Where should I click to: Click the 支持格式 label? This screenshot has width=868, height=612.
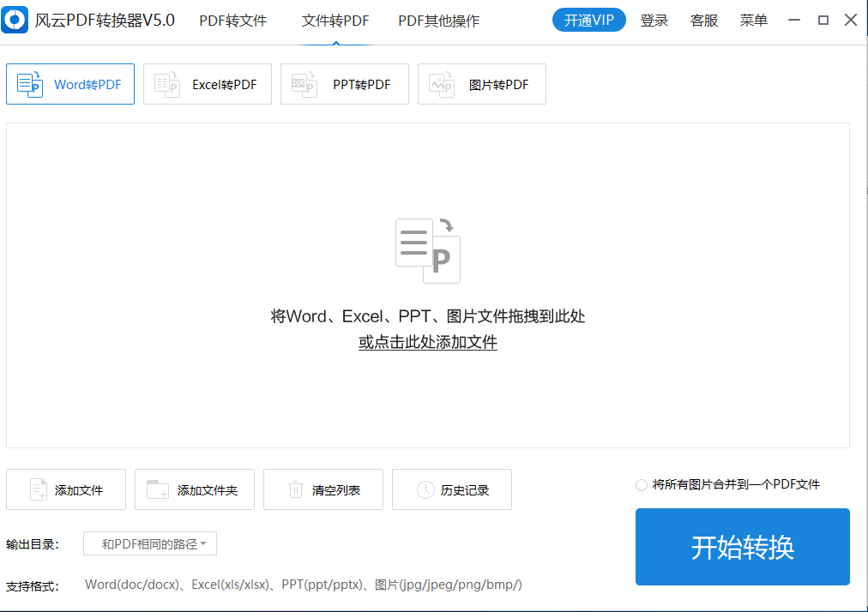(x=32, y=586)
